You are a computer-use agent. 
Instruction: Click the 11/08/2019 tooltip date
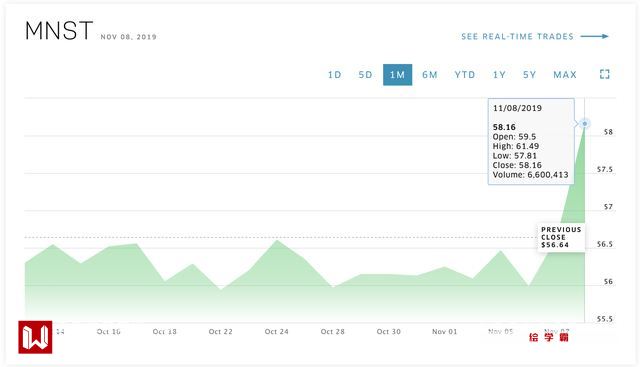pyautogui.click(x=517, y=108)
